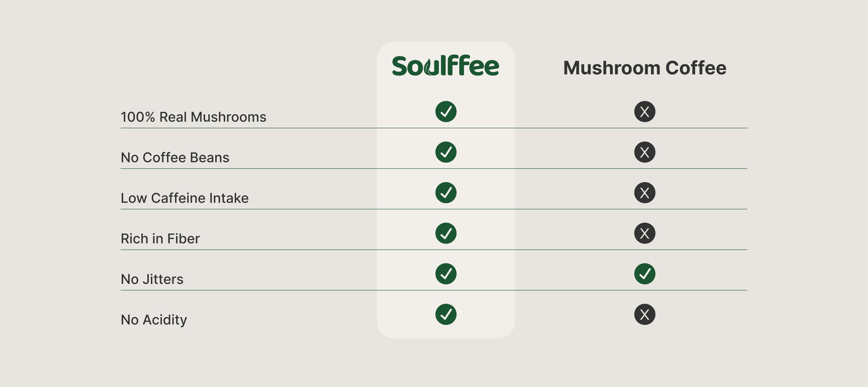
Task: Click the No Acidity label
Action: click(x=154, y=320)
